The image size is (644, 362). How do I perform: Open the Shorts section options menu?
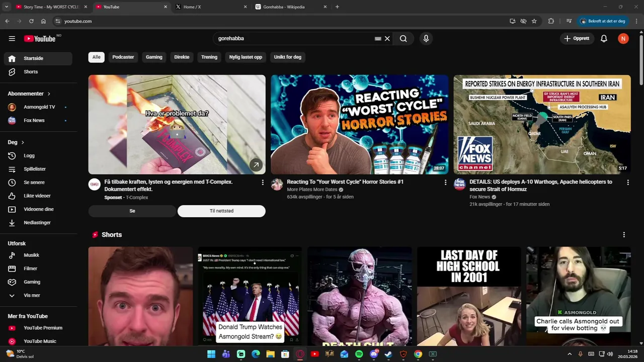[624, 235]
